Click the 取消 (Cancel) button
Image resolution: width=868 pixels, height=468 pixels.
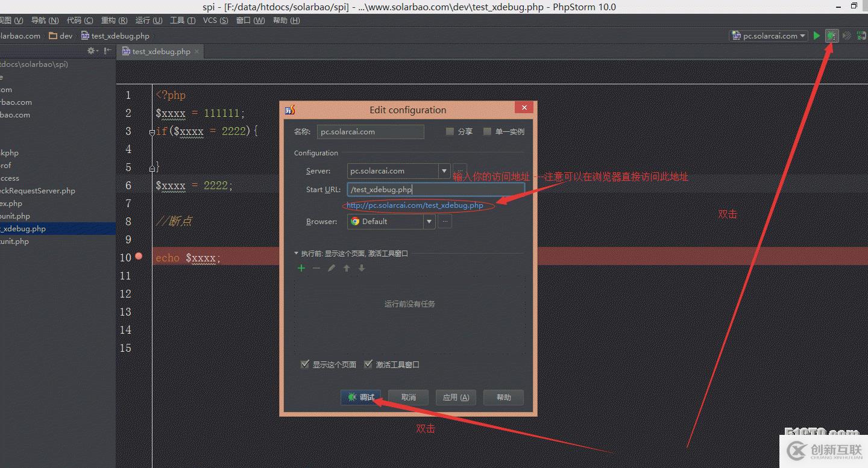click(409, 398)
